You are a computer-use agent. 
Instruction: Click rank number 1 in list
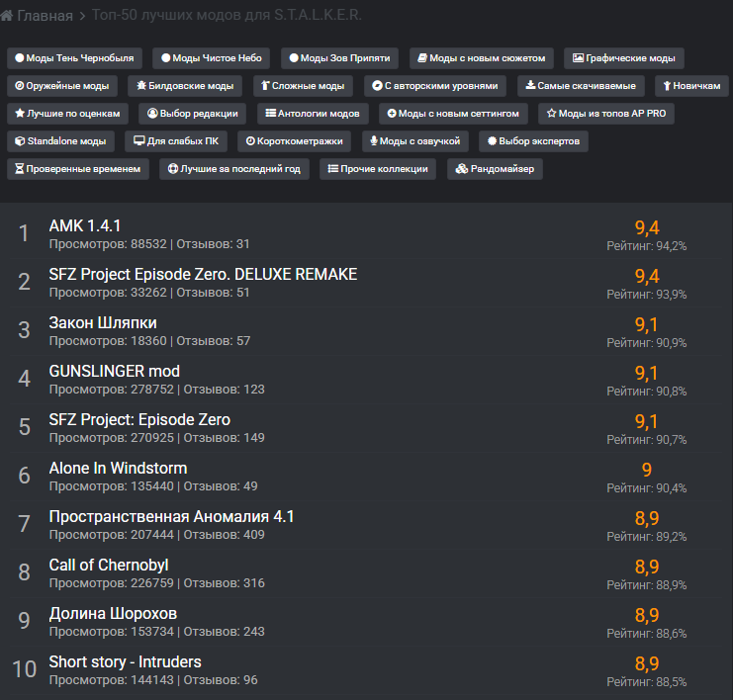24,233
